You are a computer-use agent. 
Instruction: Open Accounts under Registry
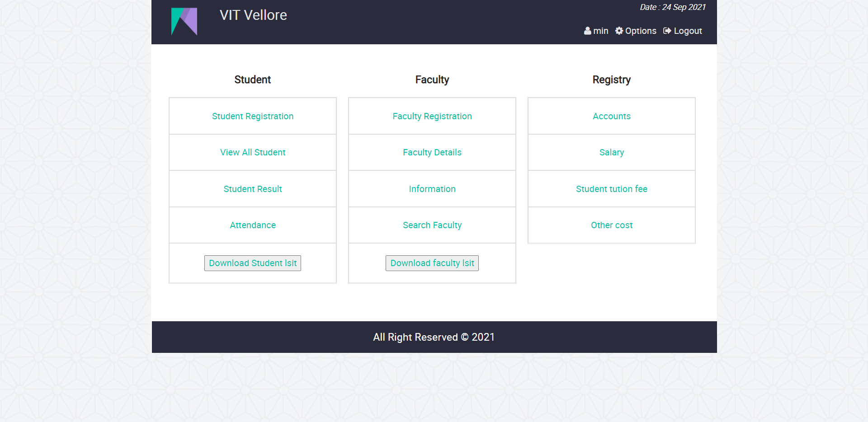(611, 116)
